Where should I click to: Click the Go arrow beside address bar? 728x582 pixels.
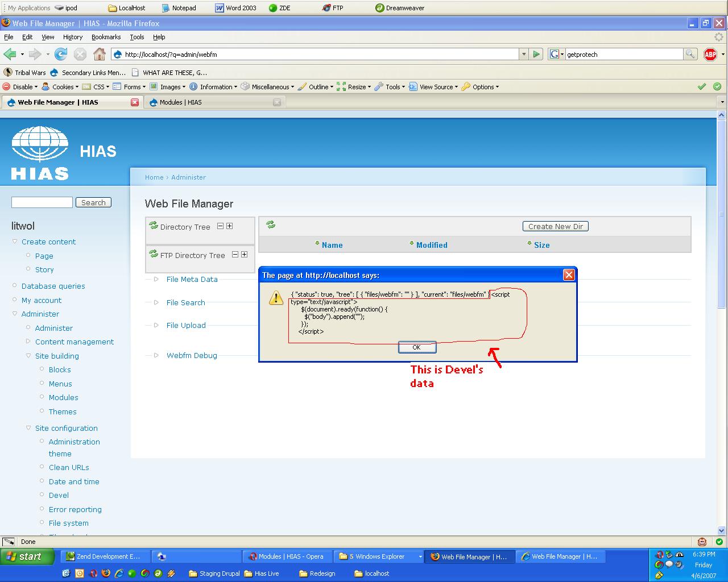[536, 55]
